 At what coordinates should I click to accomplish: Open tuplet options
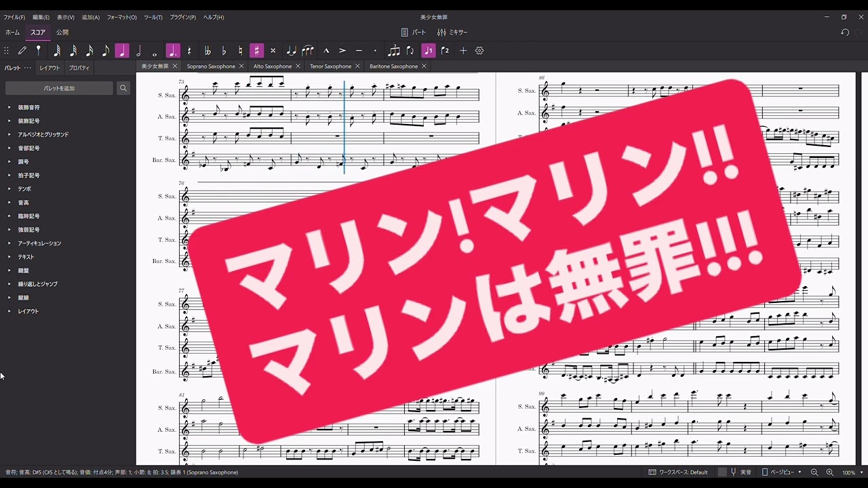394,51
